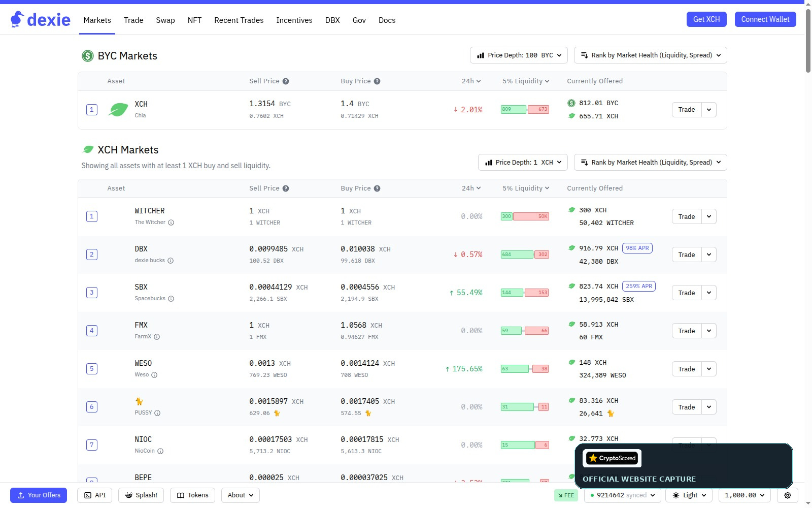Open the Docs nav item
The image size is (812, 508).
(x=387, y=20)
